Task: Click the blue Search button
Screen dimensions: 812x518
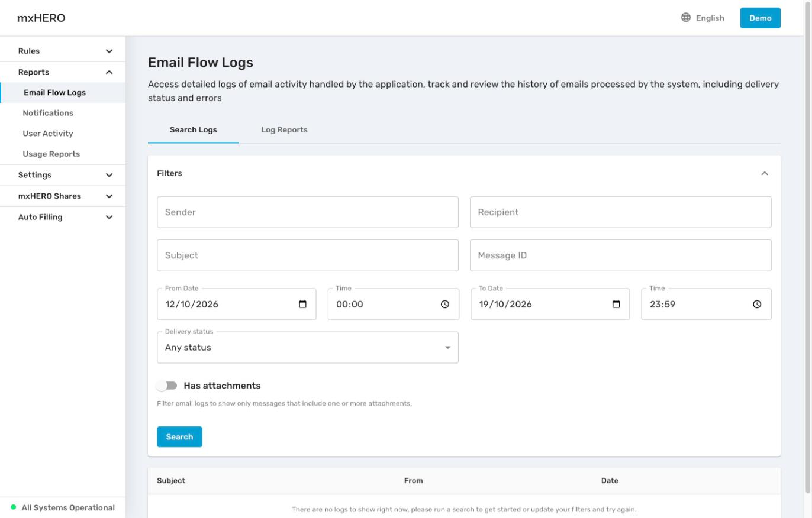Action: (x=179, y=437)
